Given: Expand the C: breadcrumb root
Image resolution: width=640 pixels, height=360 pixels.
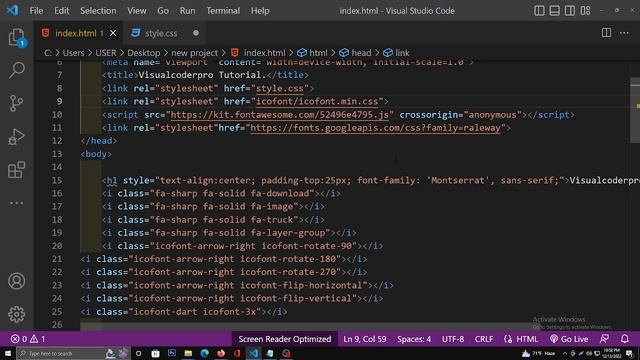Looking at the screenshot, I should point(48,53).
